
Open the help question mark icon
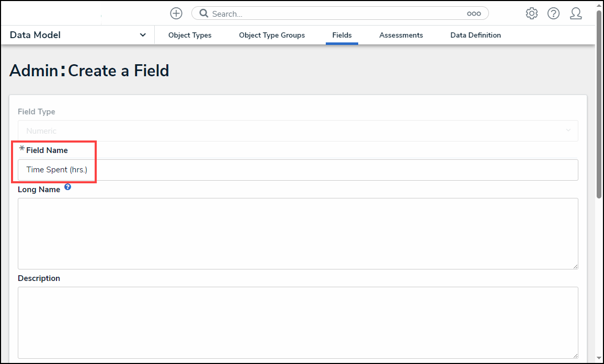point(554,14)
